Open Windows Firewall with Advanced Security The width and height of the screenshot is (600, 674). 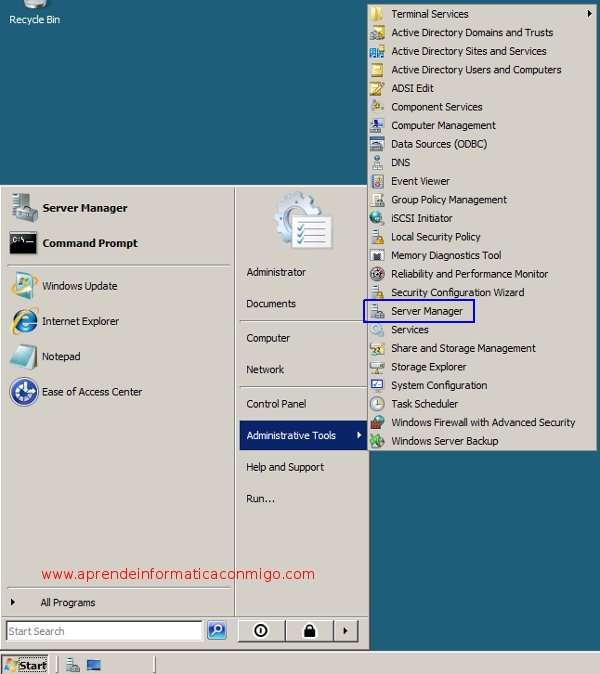pos(482,422)
